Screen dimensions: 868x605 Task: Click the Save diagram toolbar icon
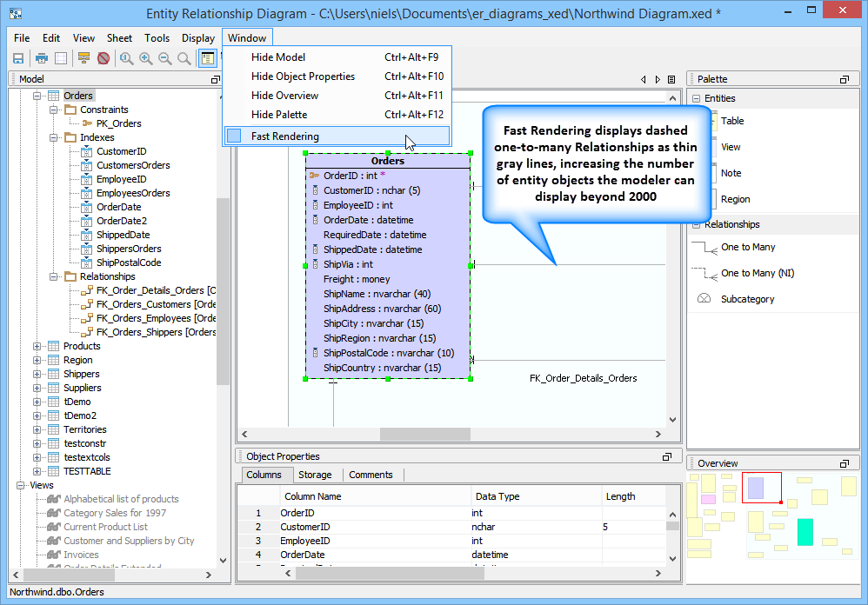point(18,58)
